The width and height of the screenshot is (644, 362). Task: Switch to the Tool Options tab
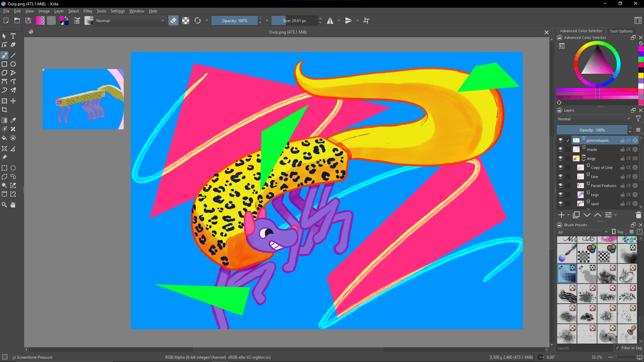click(621, 31)
